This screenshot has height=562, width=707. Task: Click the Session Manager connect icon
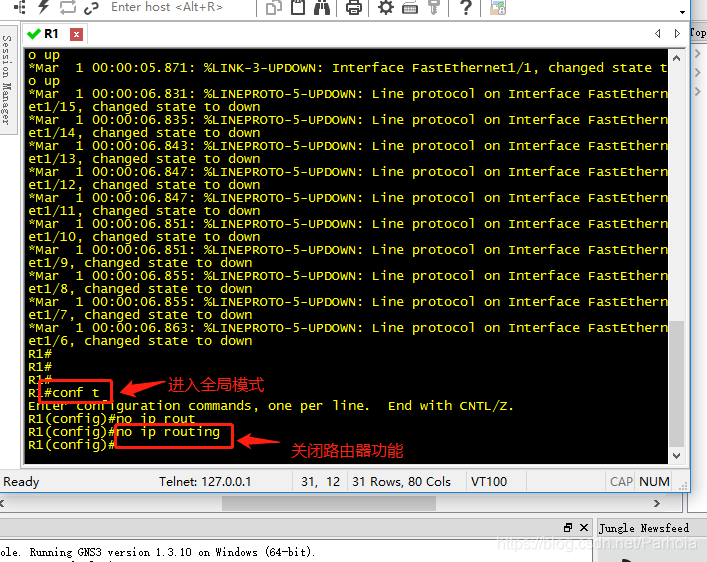click(19, 7)
